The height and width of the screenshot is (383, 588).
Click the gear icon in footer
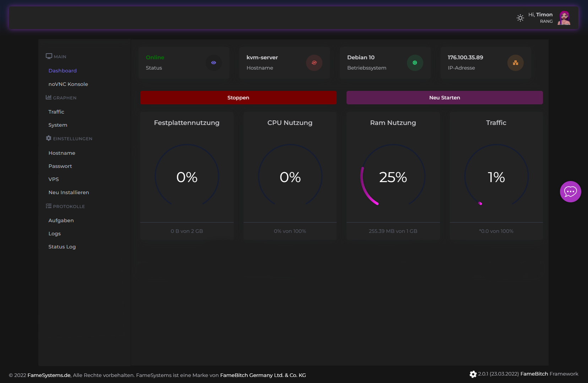[x=473, y=374]
